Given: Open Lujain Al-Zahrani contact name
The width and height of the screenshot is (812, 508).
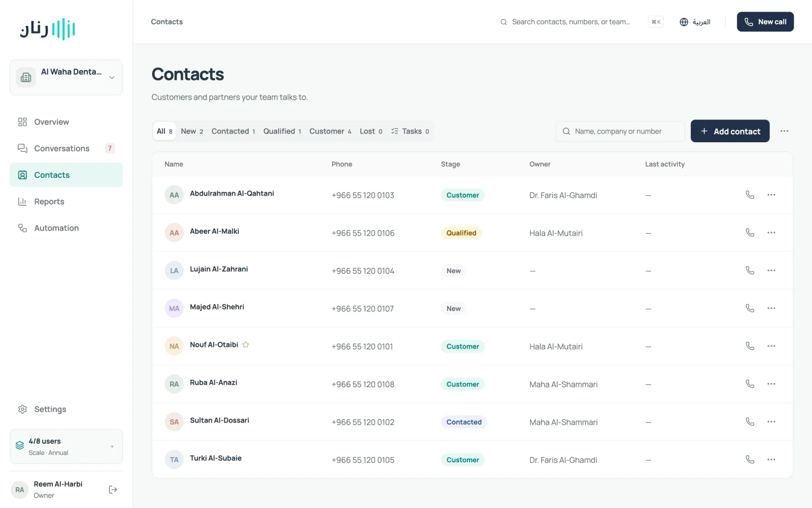Looking at the screenshot, I should coord(219,269).
